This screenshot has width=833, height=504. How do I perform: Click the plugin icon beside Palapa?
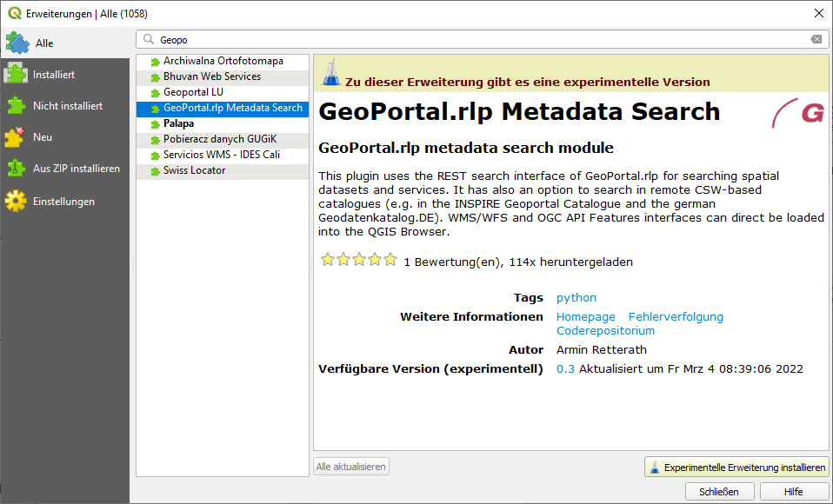tap(155, 125)
